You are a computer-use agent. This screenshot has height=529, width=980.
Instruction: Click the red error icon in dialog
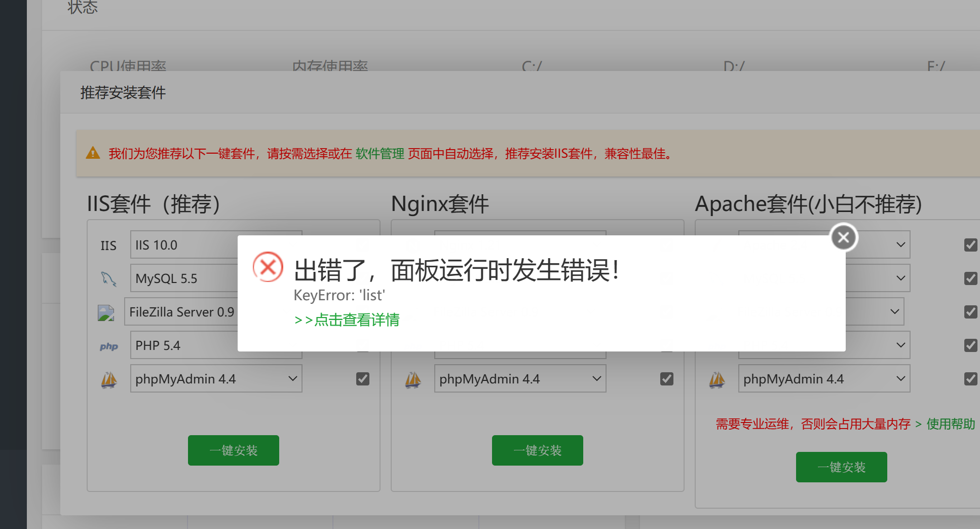[x=268, y=267]
